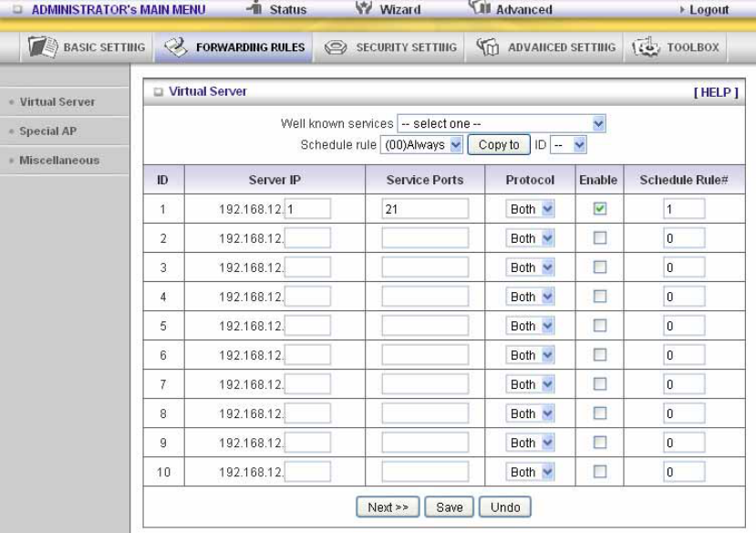Click the Basic Setting icon
The image size is (756, 533).
43,47
